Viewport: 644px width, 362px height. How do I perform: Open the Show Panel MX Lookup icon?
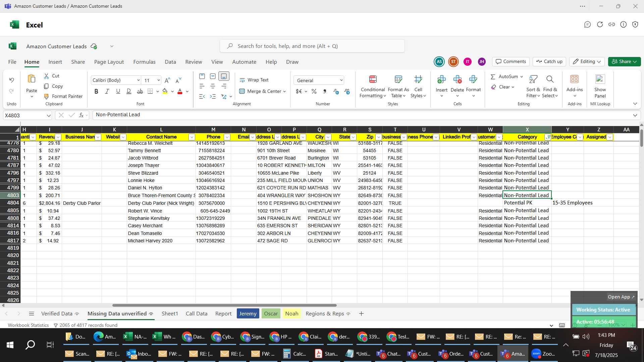pyautogui.click(x=600, y=79)
